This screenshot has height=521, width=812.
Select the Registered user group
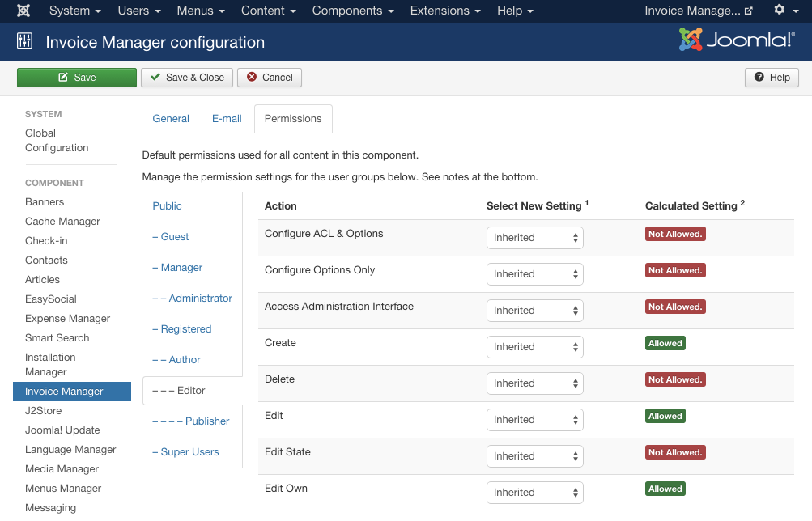point(182,329)
